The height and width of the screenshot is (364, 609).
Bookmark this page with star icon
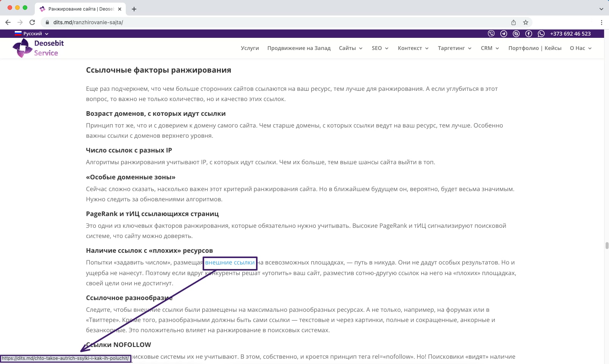(x=526, y=22)
